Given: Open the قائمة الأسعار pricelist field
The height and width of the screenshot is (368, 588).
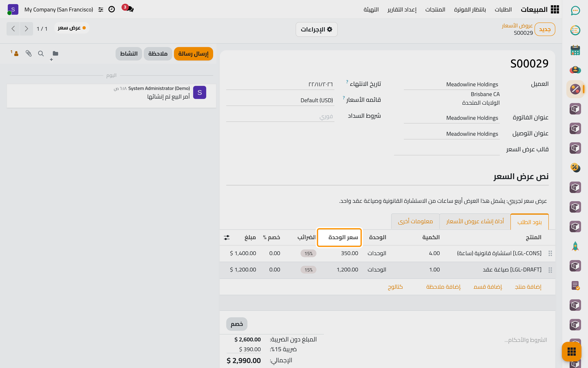Looking at the screenshot, I should [x=280, y=100].
